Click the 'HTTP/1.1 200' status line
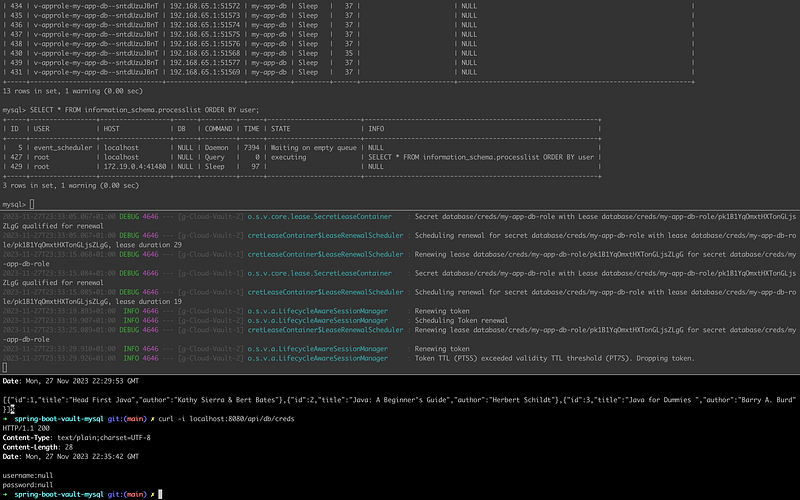Screen dimensions: 800x500 point(26,428)
